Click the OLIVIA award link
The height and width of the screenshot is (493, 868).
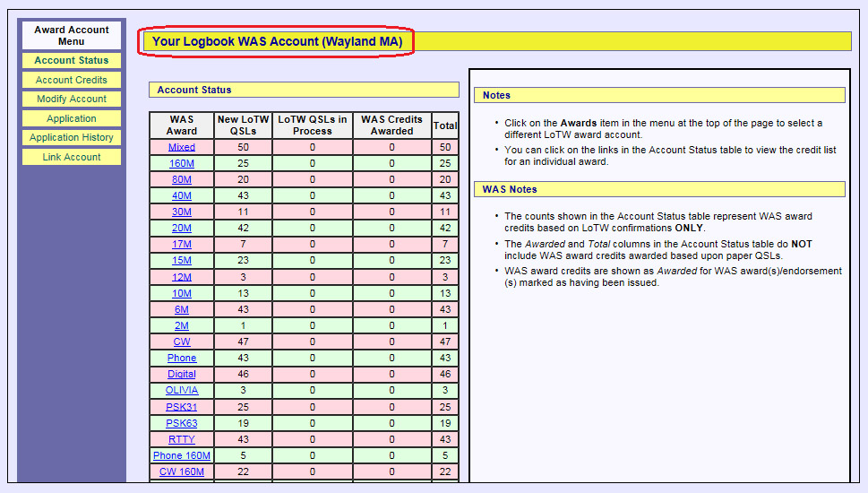[x=182, y=390]
